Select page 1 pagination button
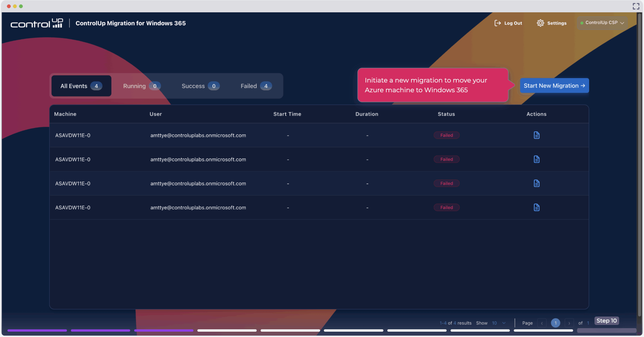 (555, 323)
